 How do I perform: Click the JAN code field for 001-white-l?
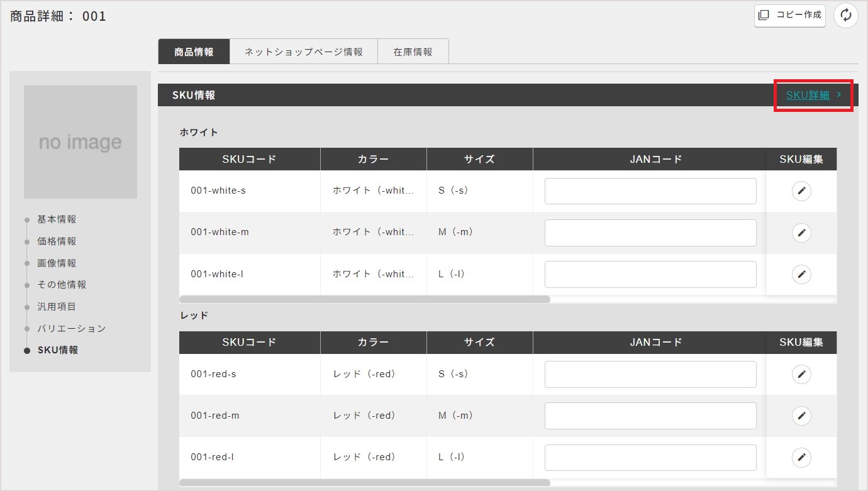pyautogui.click(x=650, y=274)
